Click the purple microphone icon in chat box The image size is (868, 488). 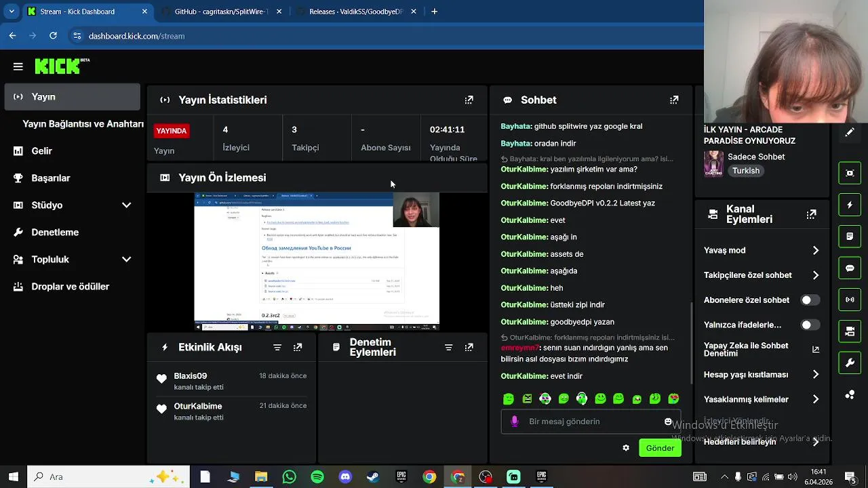click(x=515, y=421)
